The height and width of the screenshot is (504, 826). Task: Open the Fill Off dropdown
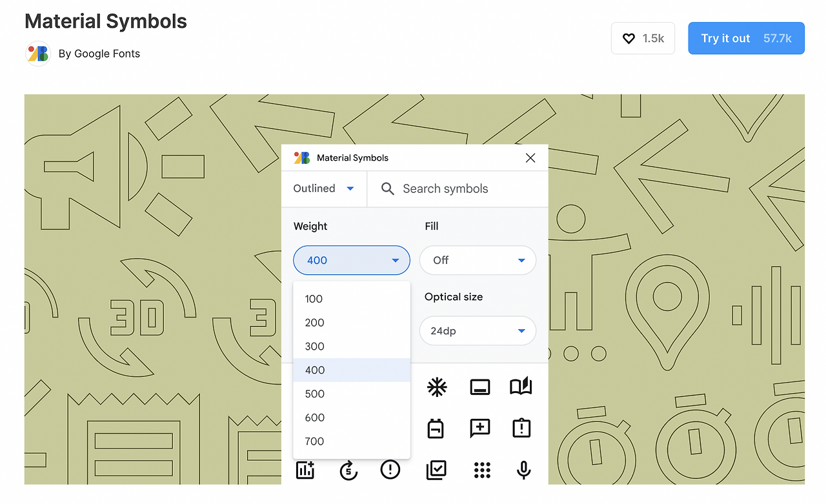(478, 260)
